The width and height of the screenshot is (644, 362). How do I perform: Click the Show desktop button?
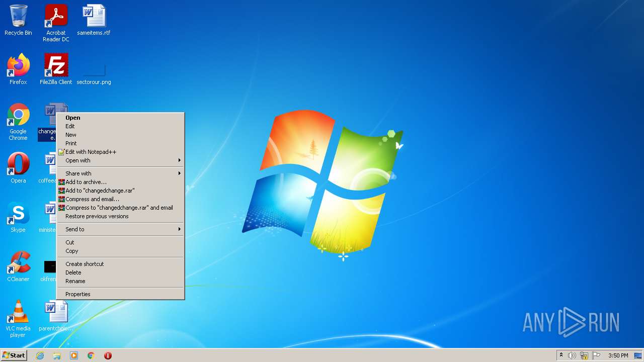[x=638, y=355]
